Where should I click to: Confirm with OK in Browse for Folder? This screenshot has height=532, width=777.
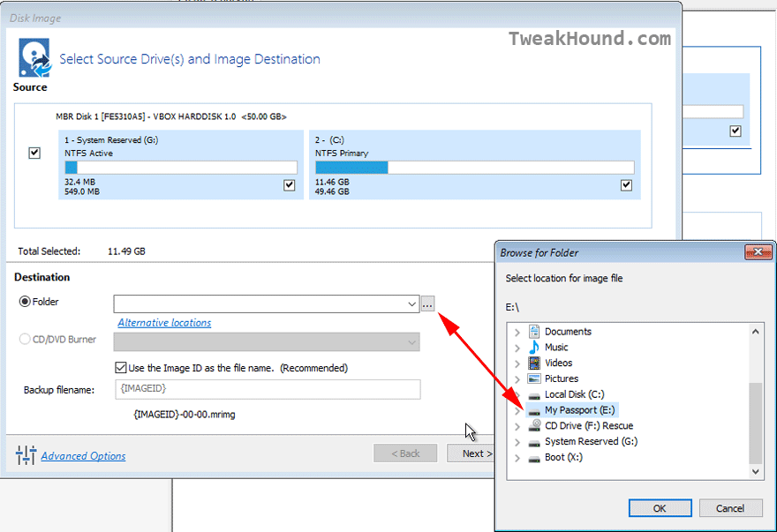point(660,508)
